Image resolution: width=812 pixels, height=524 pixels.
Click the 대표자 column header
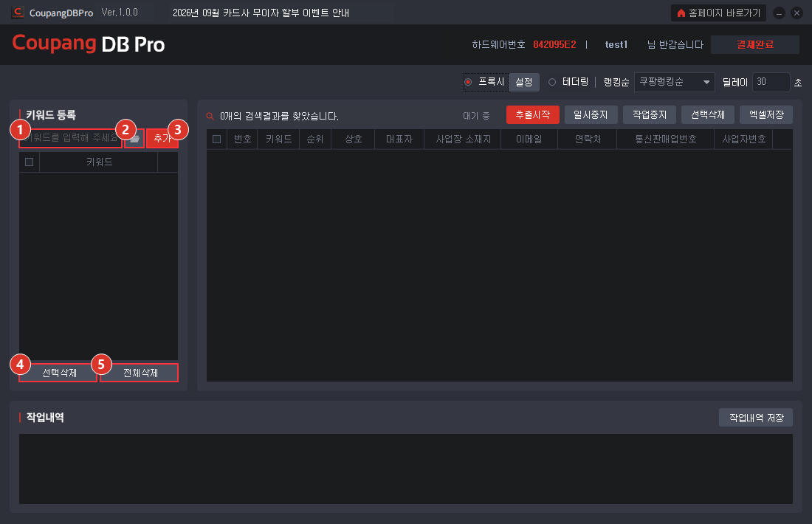pos(399,139)
